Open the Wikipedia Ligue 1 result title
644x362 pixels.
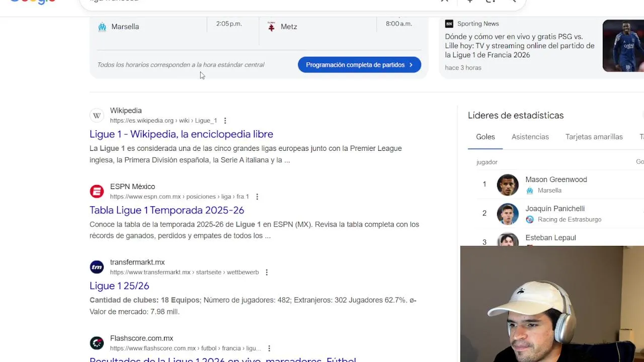[181, 134]
